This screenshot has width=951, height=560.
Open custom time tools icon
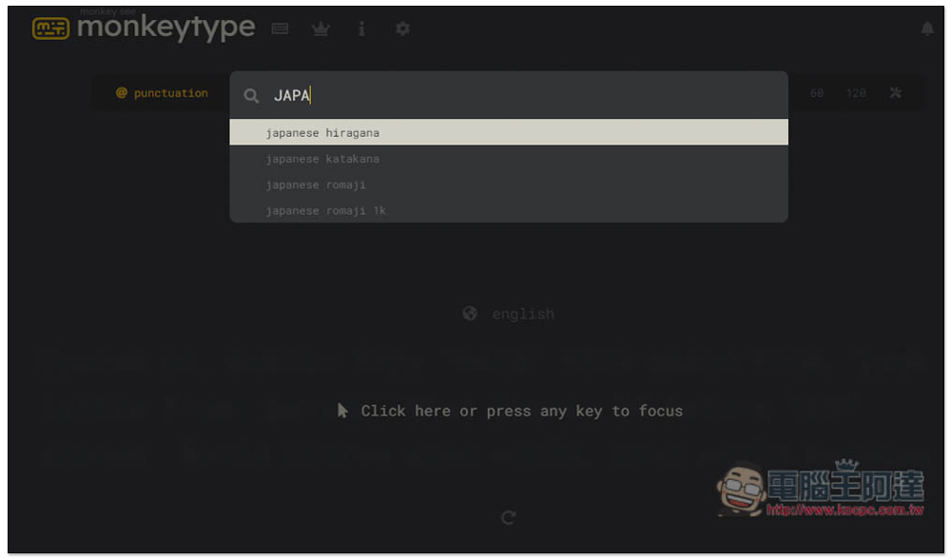895,93
